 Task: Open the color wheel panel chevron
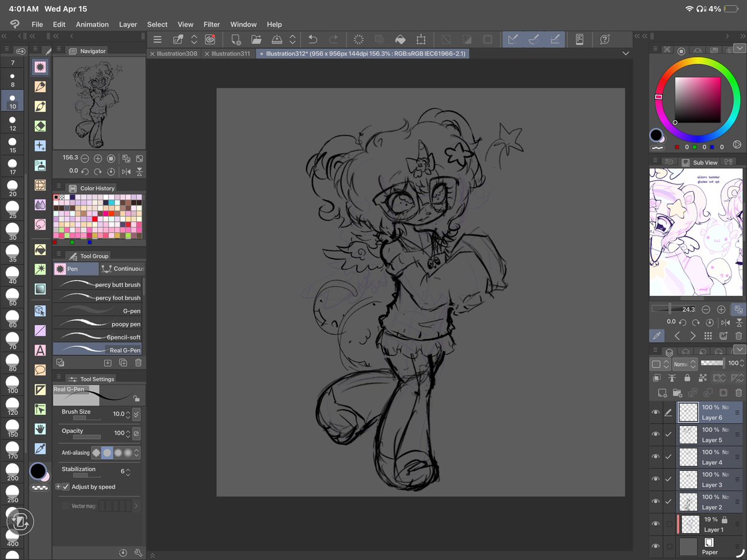coord(740,48)
